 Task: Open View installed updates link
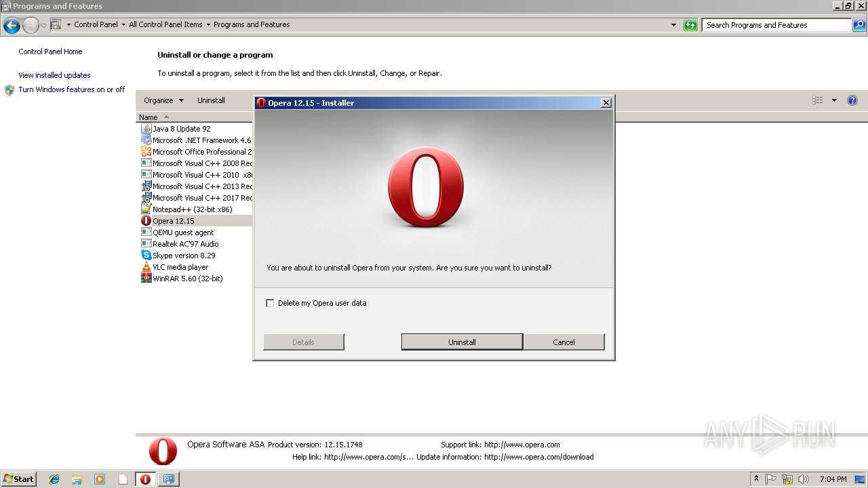coord(54,75)
